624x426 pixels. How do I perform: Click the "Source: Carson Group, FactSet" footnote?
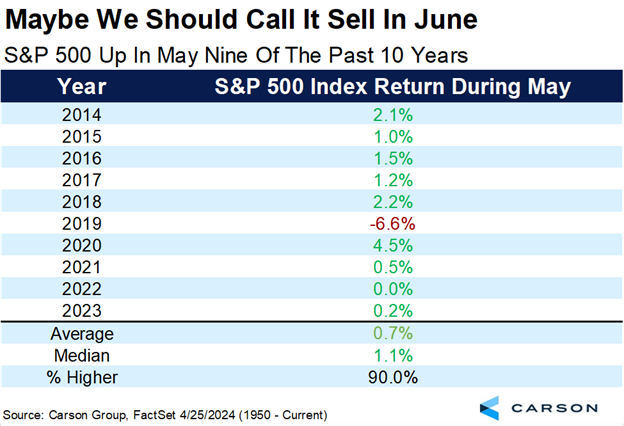point(166,413)
